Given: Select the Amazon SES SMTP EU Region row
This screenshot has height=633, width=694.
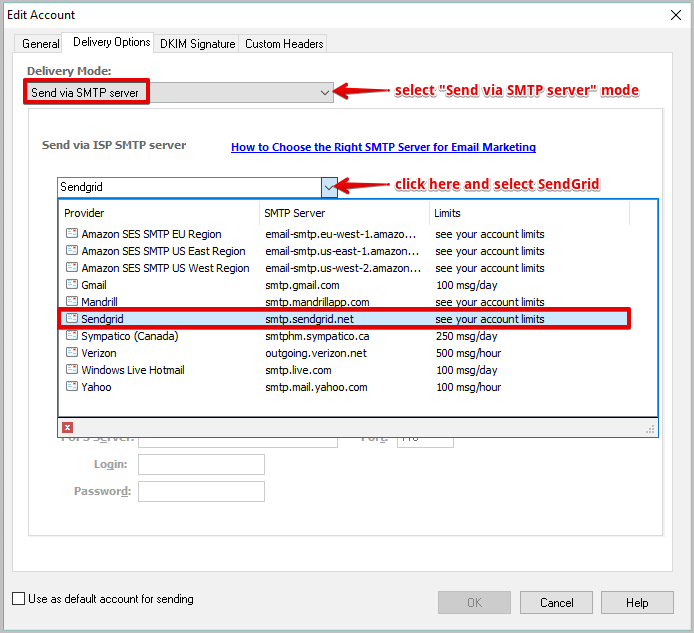Looking at the screenshot, I should click(x=344, y=234).
